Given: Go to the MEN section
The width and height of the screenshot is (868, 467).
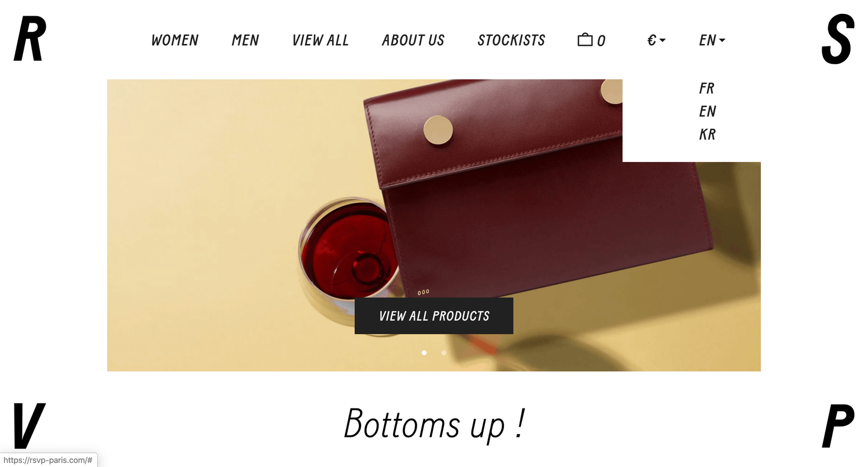Looking at the screenshot, I should [245, 40].
